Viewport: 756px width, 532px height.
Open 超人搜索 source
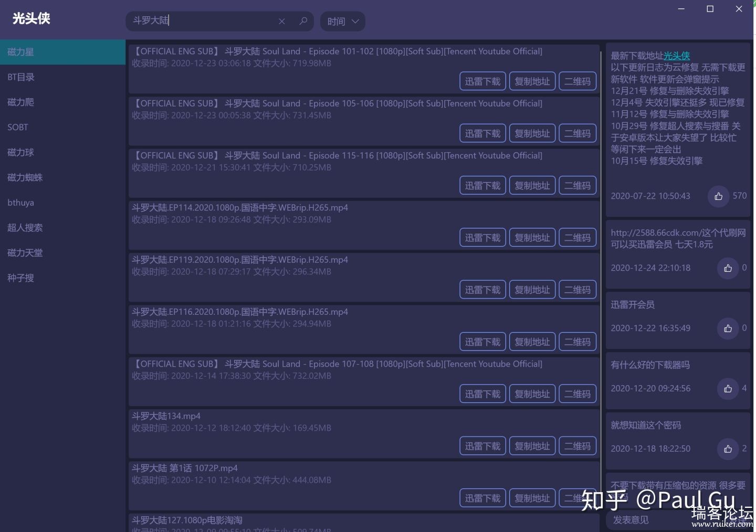click(62, 228)
